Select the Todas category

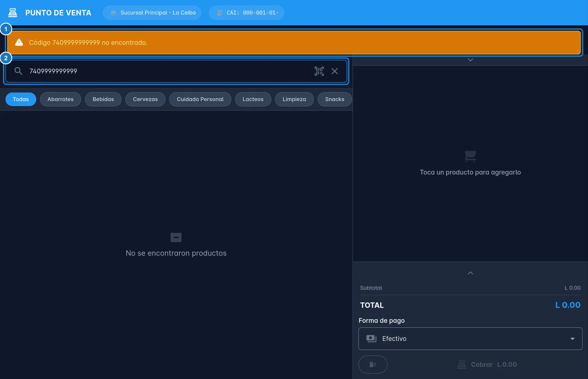(21, 99)
